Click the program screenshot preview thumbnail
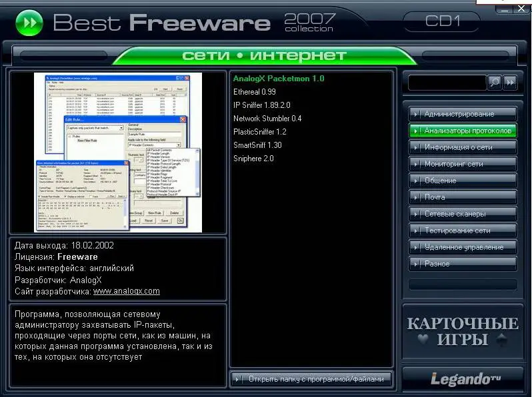This screenshot has height=397, width=532. click(x=118, y=153)
